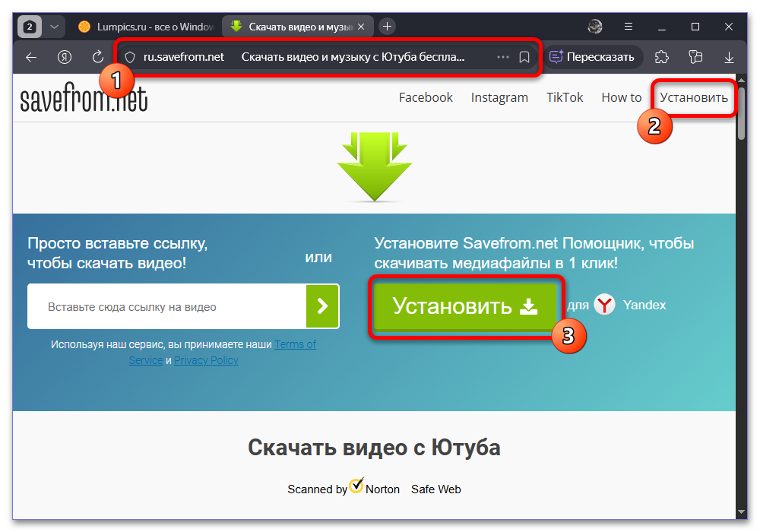This screenshot has height=532, width=760.
Task: Click the Norton Safe Web badge
Action: (374, 487)
